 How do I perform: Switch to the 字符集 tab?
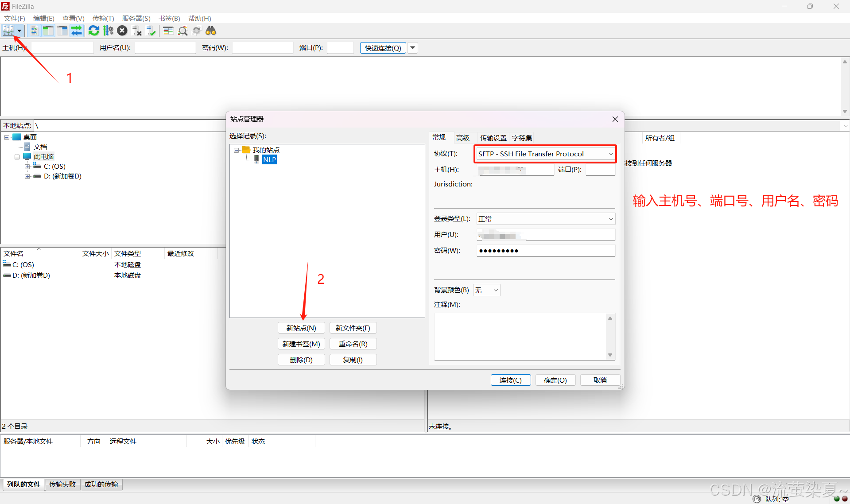coord(522,138)
